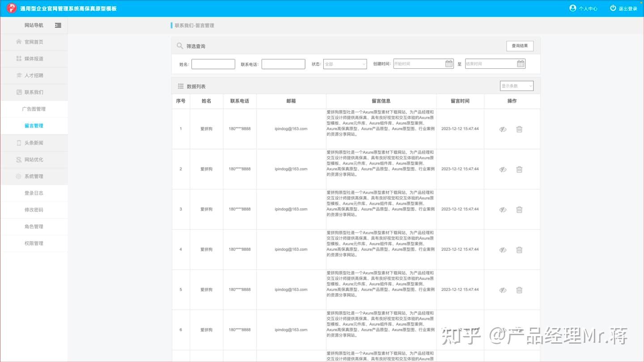
Task: Select 广告图管理 in the sidebar
Action: point(34,109)
